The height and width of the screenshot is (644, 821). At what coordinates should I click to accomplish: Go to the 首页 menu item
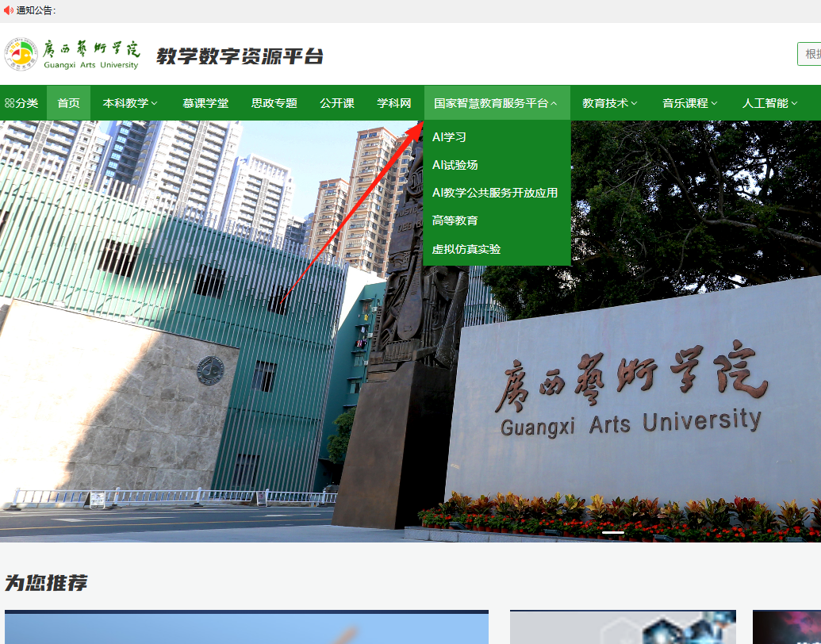pos(69,102)
